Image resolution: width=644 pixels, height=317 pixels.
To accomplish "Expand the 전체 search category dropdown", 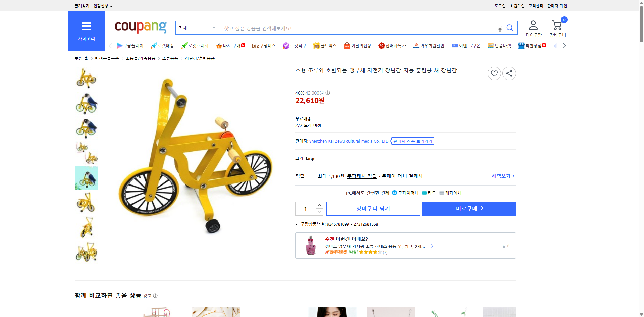I will (197, 28).
